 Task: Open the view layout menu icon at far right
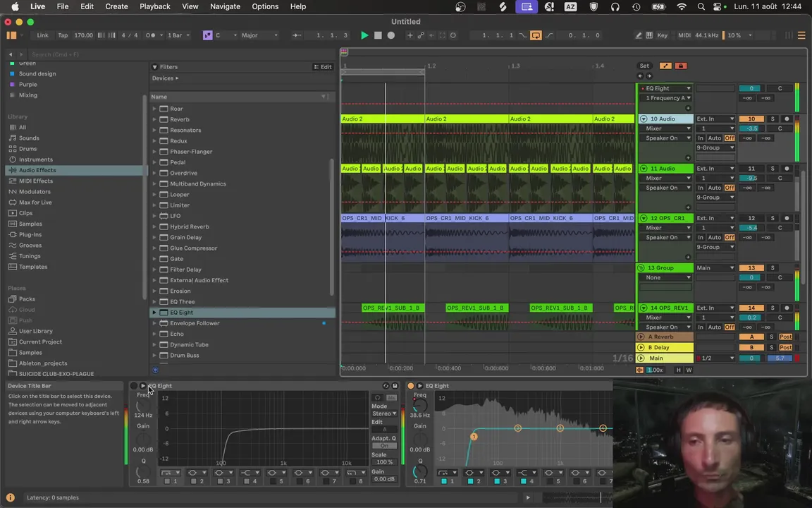(801, 35)
